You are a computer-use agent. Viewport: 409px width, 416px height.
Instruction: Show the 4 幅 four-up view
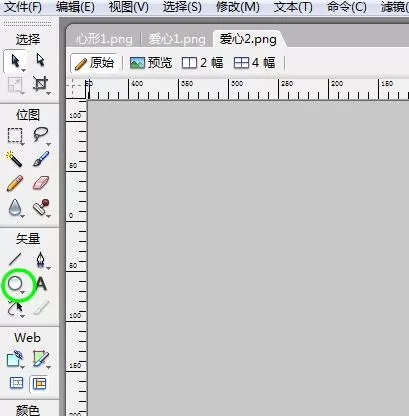(x=254, y=63)
